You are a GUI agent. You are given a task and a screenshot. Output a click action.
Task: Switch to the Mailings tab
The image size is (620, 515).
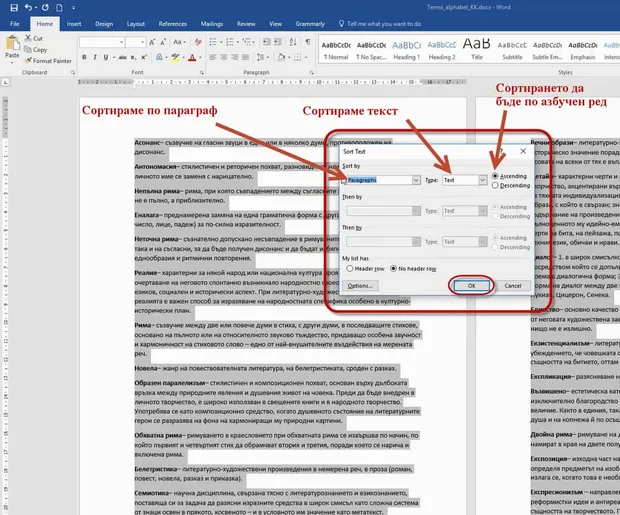click(212, 24)
